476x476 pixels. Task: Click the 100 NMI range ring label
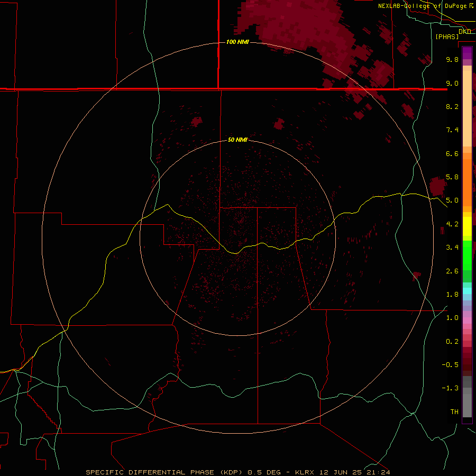[x=237, y=42]
